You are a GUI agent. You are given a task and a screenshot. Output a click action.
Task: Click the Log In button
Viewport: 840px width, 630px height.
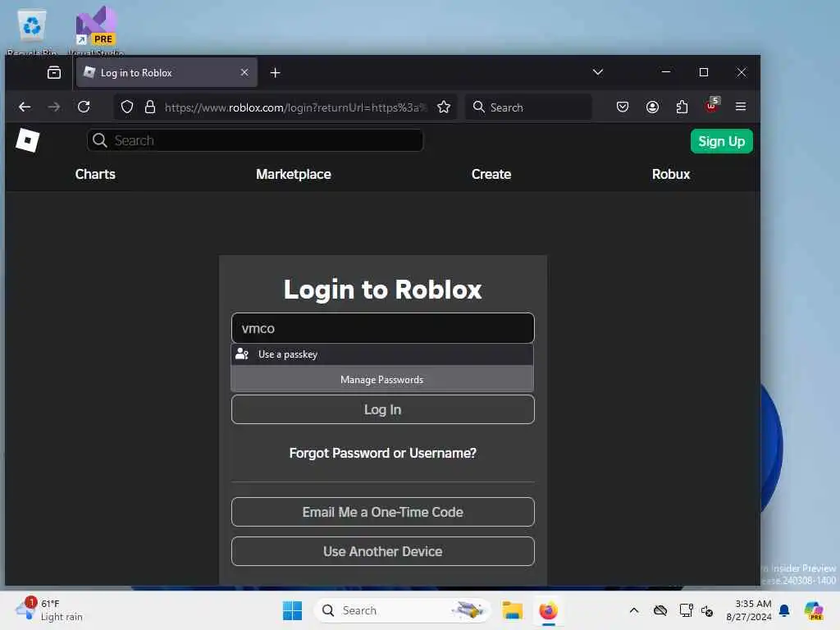pyautogui.click(x=382, y=409)
